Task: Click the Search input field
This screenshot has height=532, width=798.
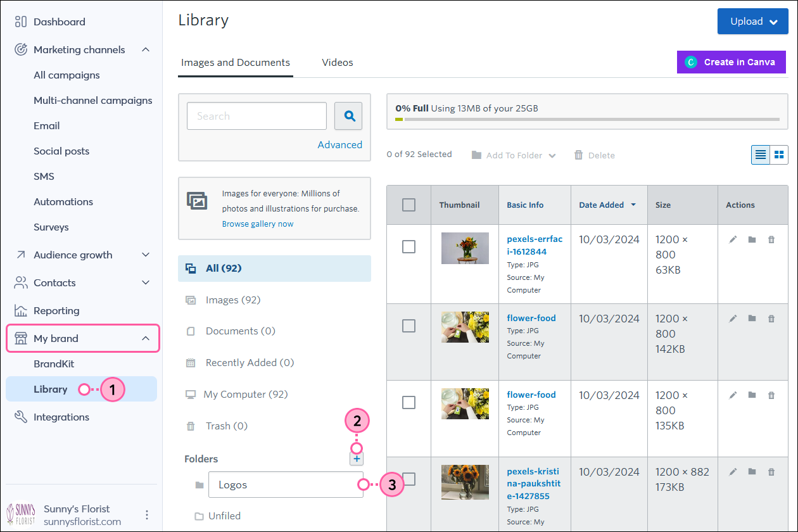Action: pos(256,116)
